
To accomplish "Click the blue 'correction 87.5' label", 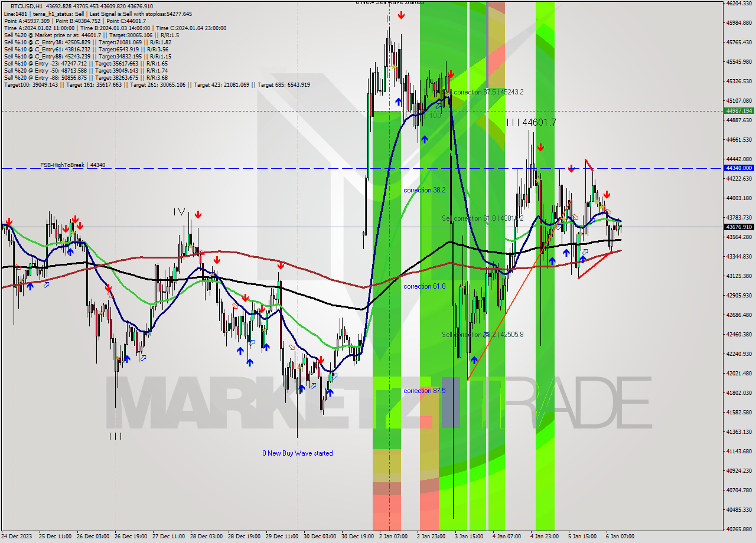I will (x=425, y=391).
